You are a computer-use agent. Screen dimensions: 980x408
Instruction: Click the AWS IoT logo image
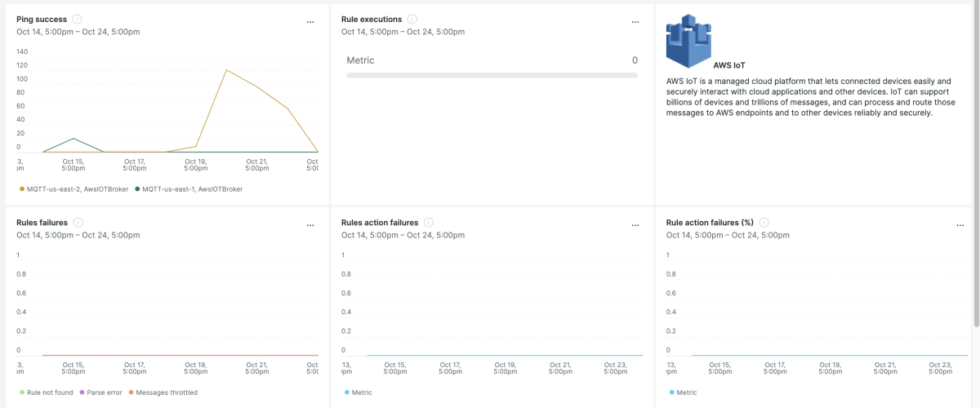coord(688,41)
